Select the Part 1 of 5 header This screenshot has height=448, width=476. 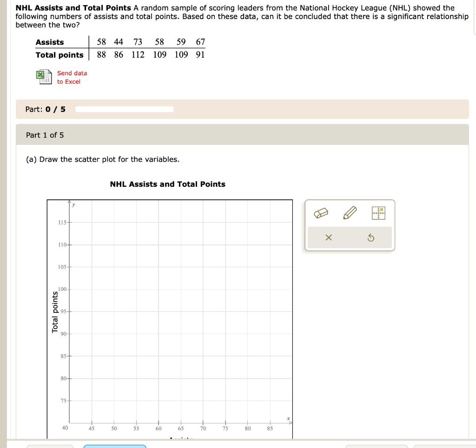coord(45,135)
